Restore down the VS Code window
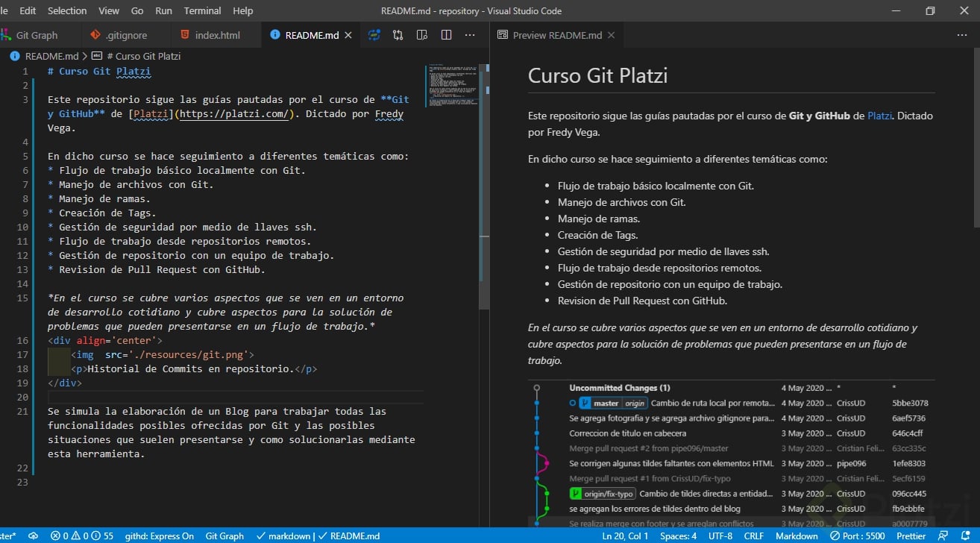This screenshot has width=980, height=543. [x=930, y=10]
